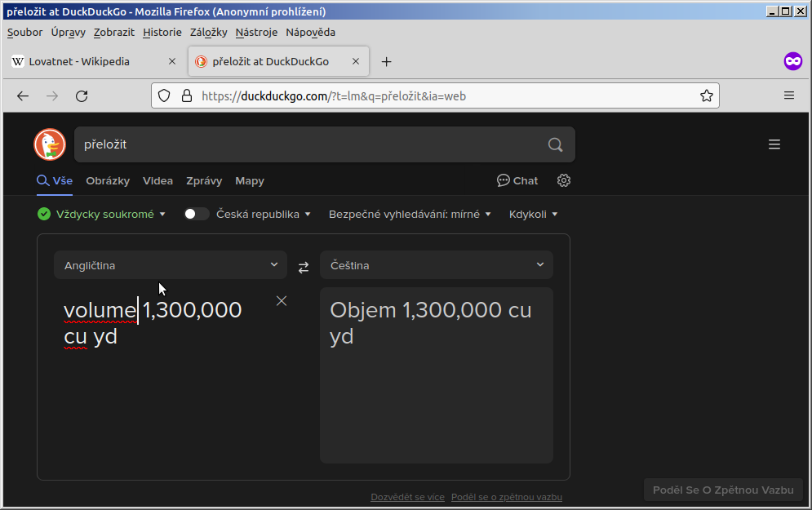Viewport: 812px width, 510px height.
Task: Open new tab with plus button
Action: 387,61
